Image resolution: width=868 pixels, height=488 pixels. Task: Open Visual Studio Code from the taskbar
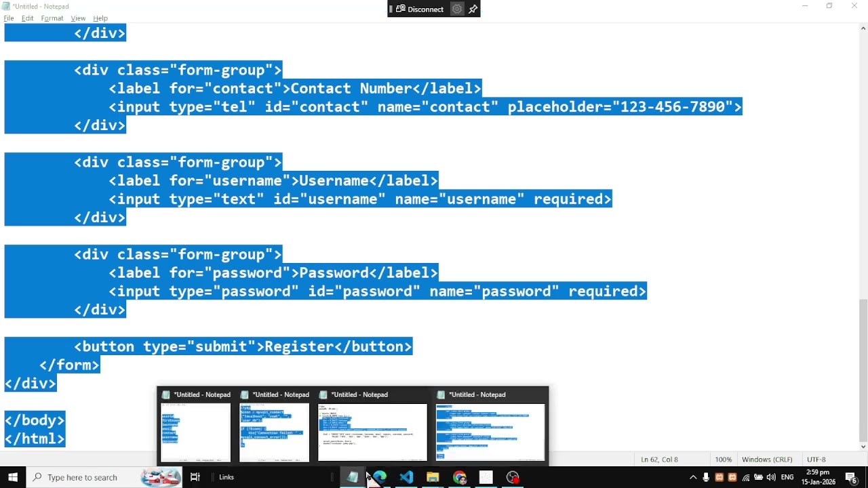pos(406,477)
